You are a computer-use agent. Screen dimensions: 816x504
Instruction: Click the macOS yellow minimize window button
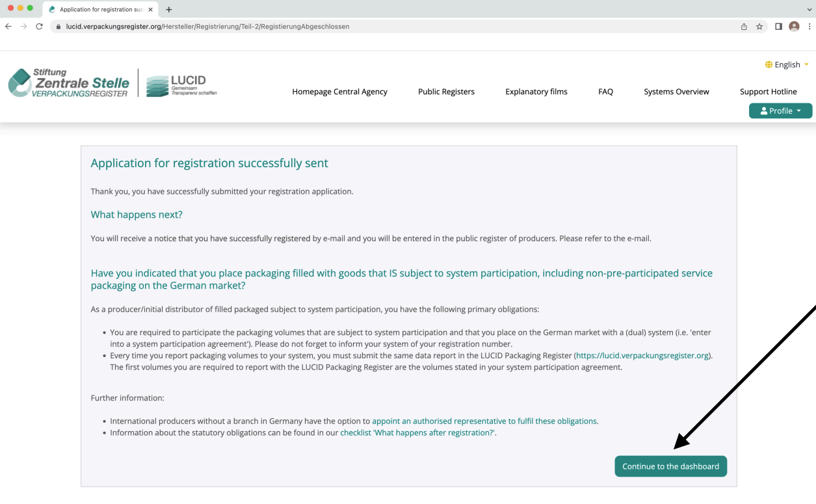(20, 8)
